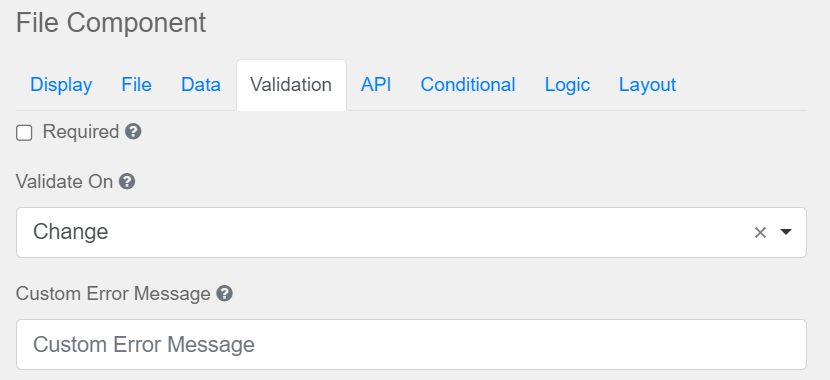
Task: Switch to the Conditional tab
Action: pos(468,85)
